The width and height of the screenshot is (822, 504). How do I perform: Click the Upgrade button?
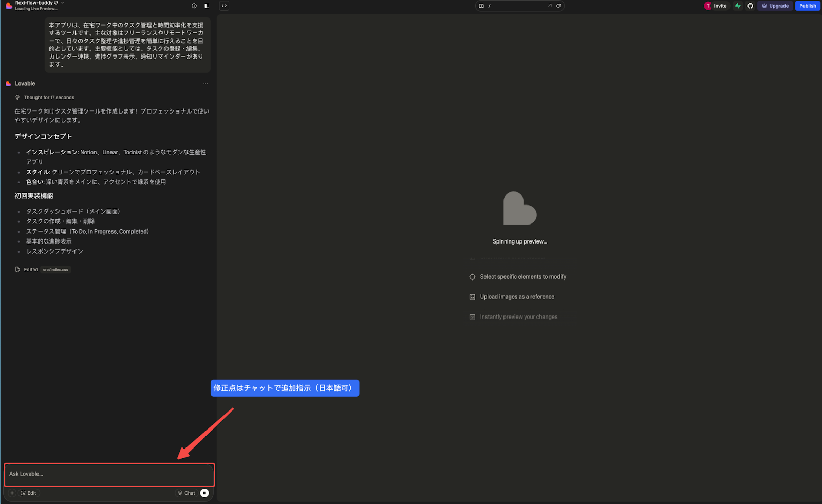[775, 6]
